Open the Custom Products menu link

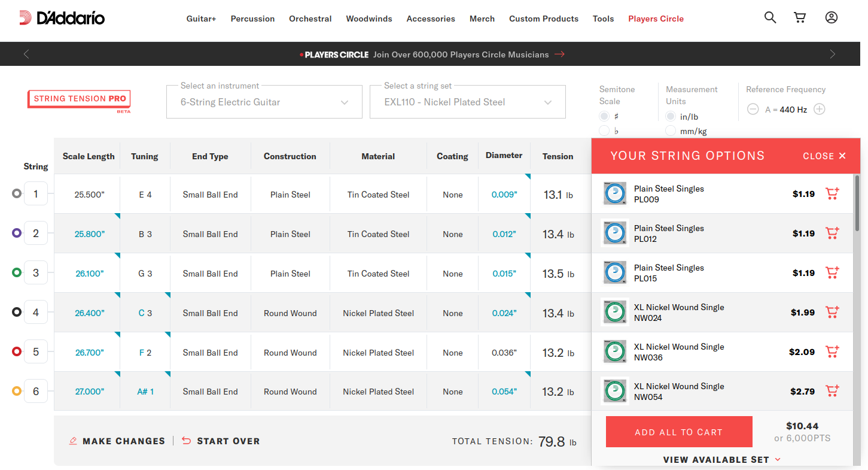[544, 19]
